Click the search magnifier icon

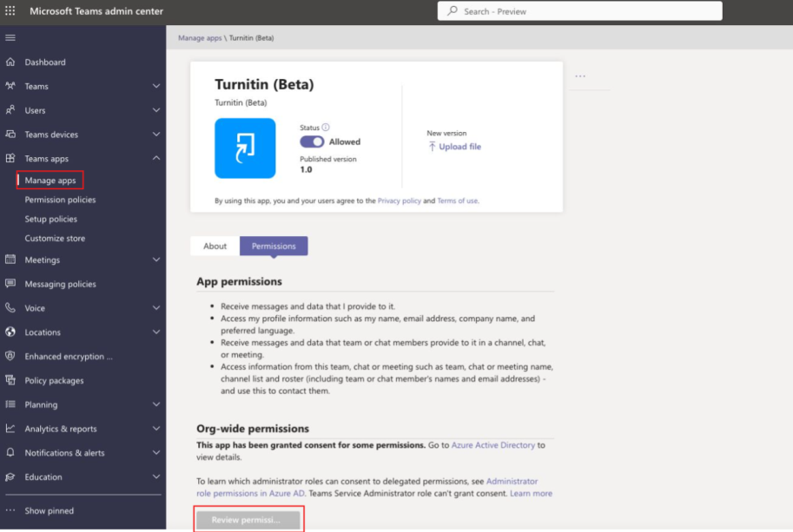click(453, 10)
